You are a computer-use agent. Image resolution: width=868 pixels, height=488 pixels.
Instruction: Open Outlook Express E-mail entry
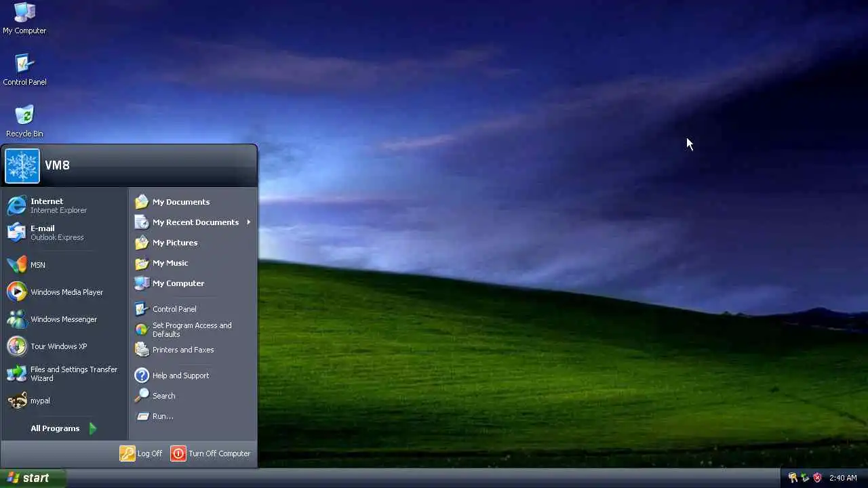64,232
